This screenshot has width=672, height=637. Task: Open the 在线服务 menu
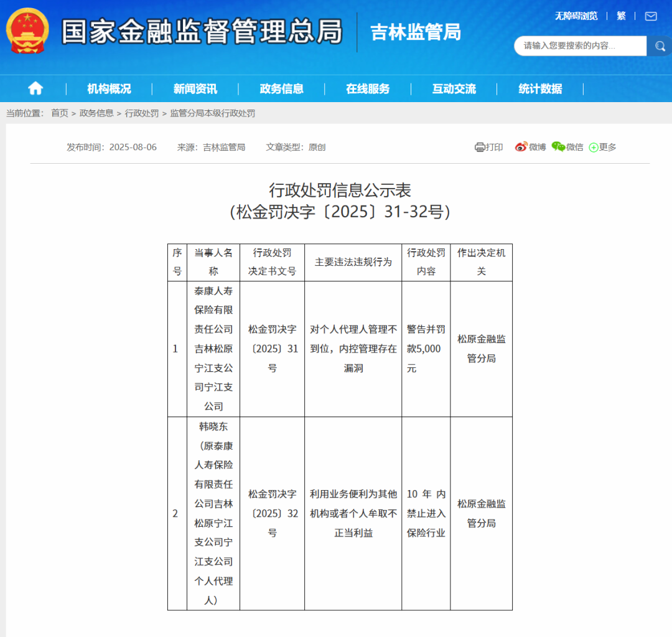coord(368,89)
